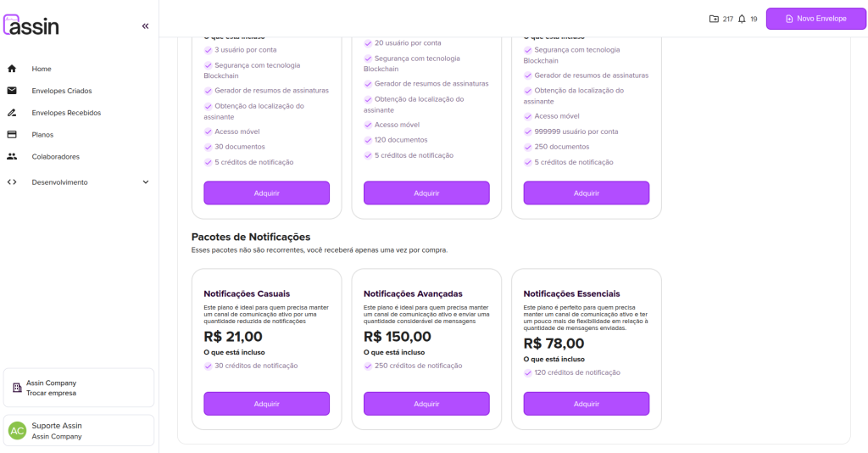Click the Trocar empresa company switcher

click(79, 388)
